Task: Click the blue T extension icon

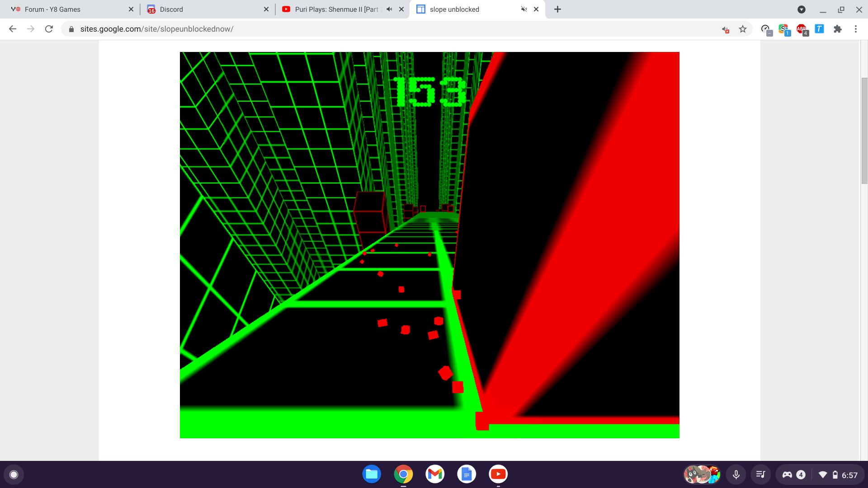Action: click(x=819, y=29)
